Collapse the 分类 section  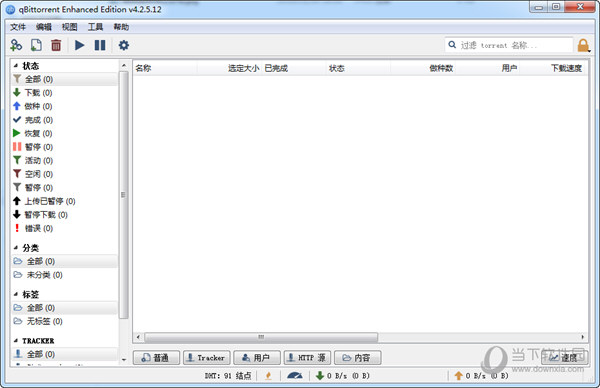tap(16, 248)
